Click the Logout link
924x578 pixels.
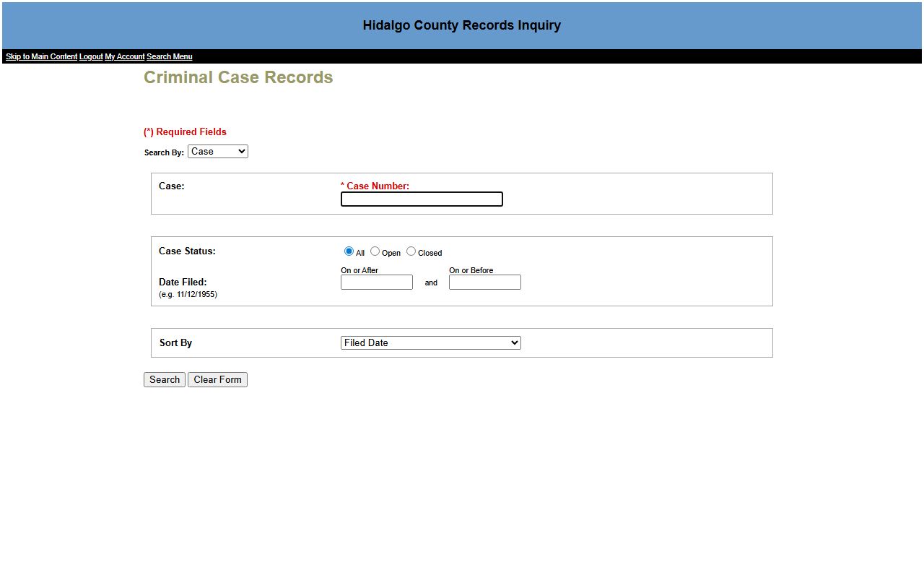click(91, 56)
